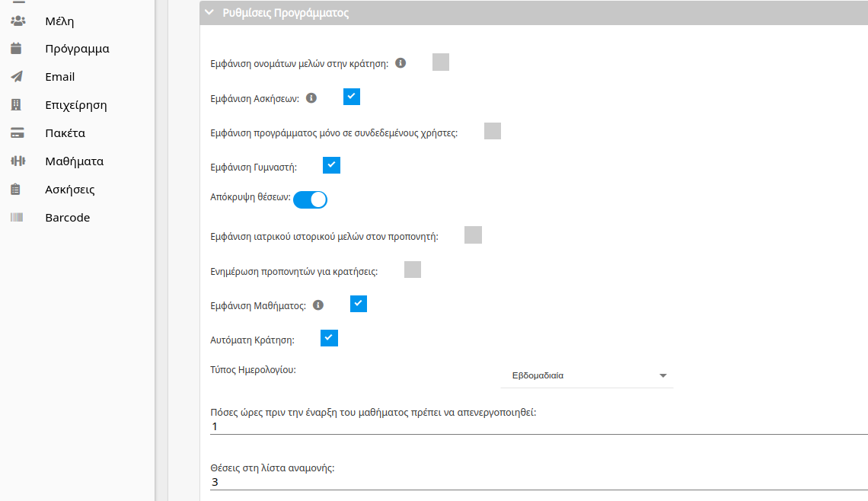The width and height of the screenshot is (868, 501).
Task: Click the dropdown arrow beside Εβδομαδιαία
Action: (x=662, y=375)
